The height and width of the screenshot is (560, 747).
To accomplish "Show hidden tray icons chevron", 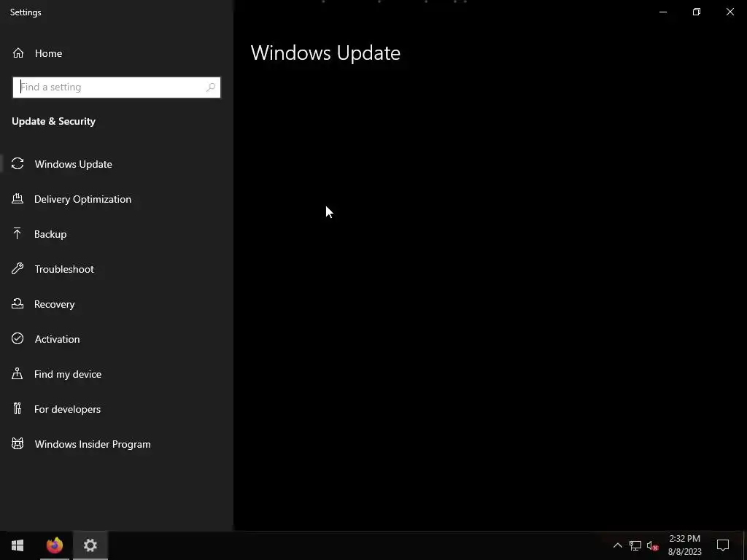I will 617,545.
